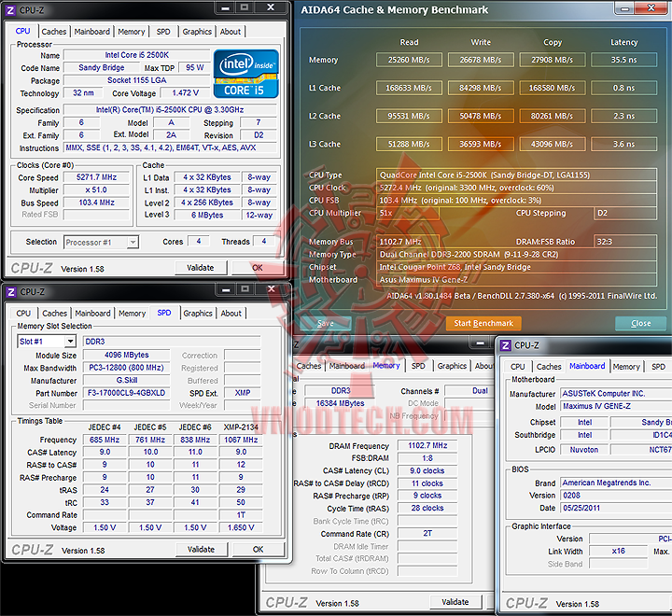
Task: Minimize the top CPU-Z window
Action: pyautogui.click(x=226, y=7)
